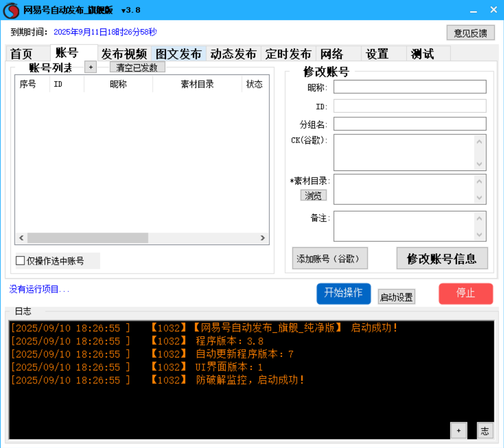Click the 志 icon beside the log panel

pyautogui.click(x=485, y=430)
